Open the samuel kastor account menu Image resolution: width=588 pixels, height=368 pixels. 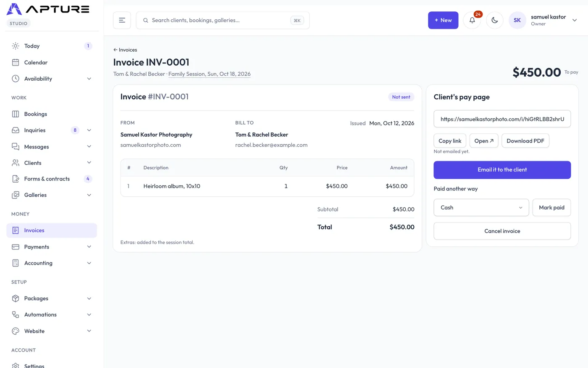pos(543,20)
